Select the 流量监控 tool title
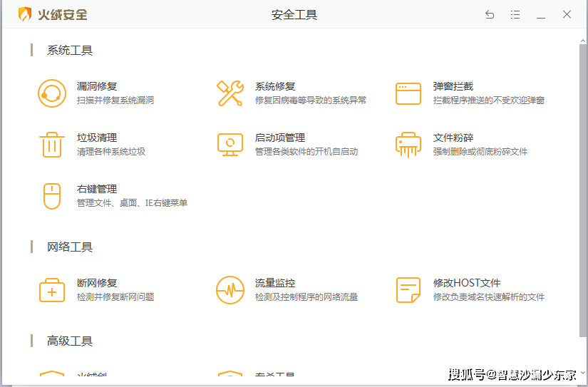This screenshot has height=387, width=588. click(275, 283)
